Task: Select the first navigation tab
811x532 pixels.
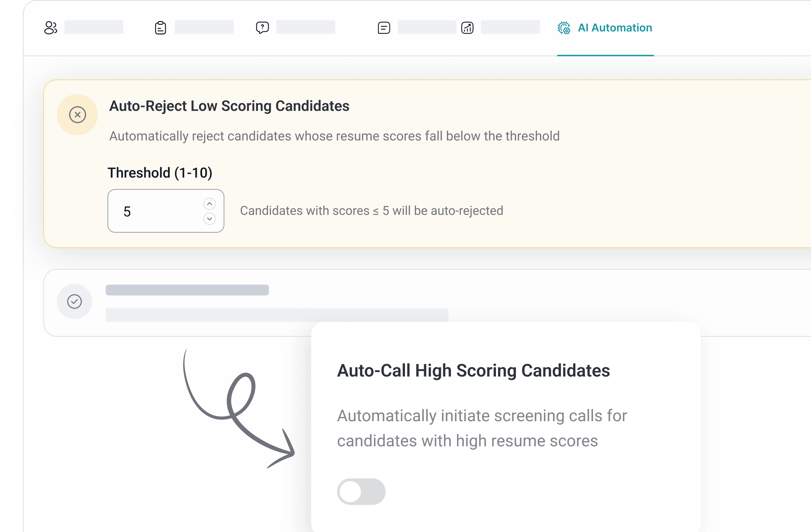Action: 84,28
